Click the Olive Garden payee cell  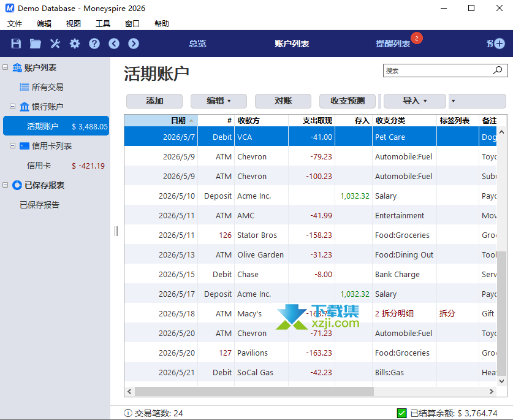coord(260,254)
